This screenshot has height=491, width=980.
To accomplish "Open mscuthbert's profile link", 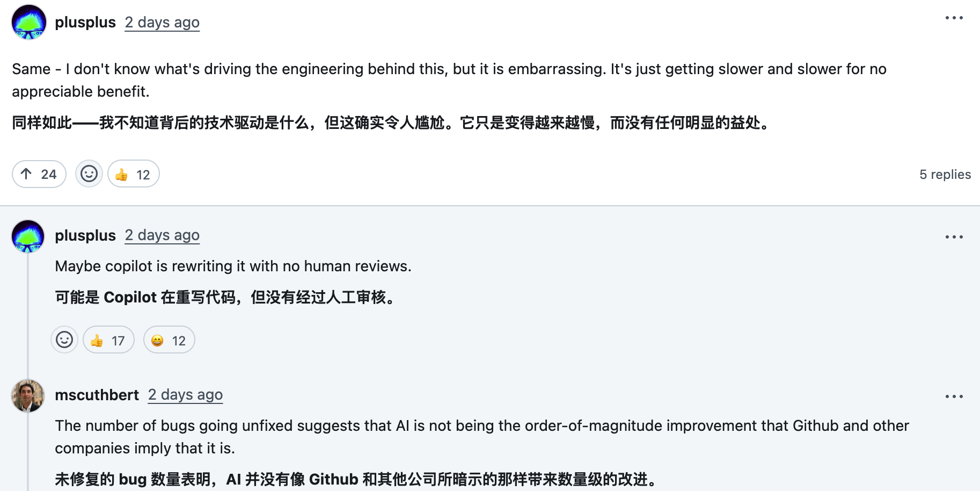I will pyautogui.click(x=97, y=395).
